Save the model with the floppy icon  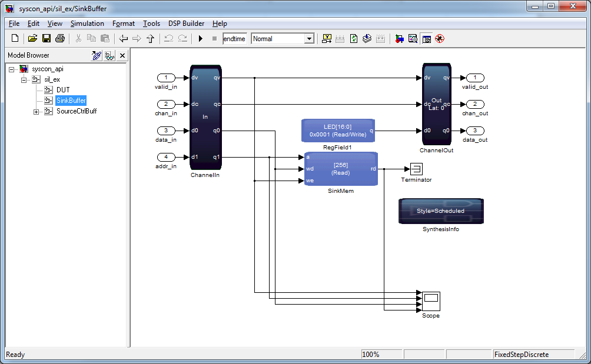[46, 39]
